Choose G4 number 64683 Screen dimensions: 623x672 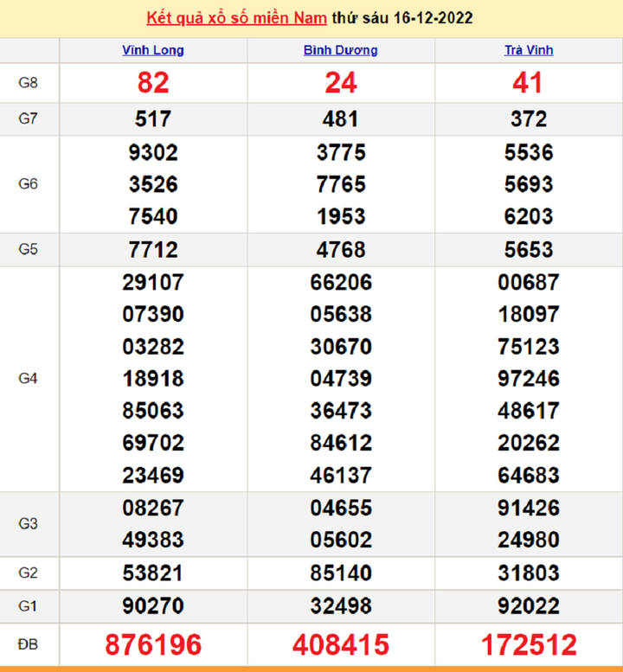pos(529,476)
